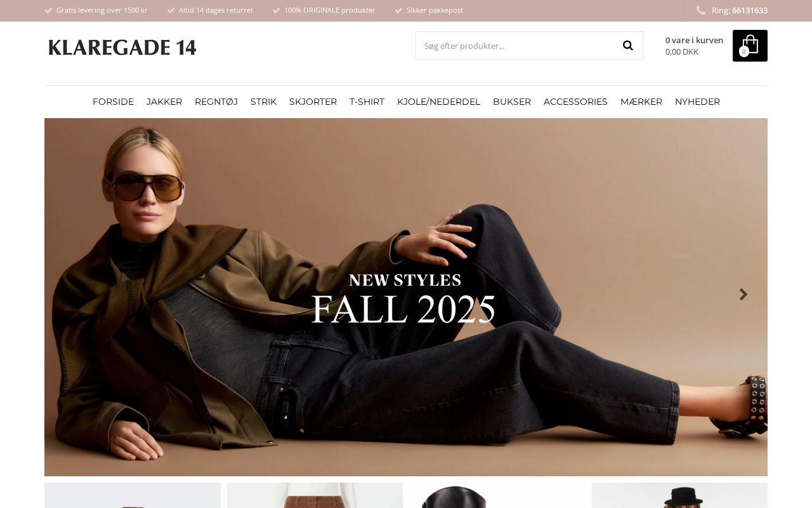
Task: Click checkmark icon next to Gratis levering
Action: [48, 10]
